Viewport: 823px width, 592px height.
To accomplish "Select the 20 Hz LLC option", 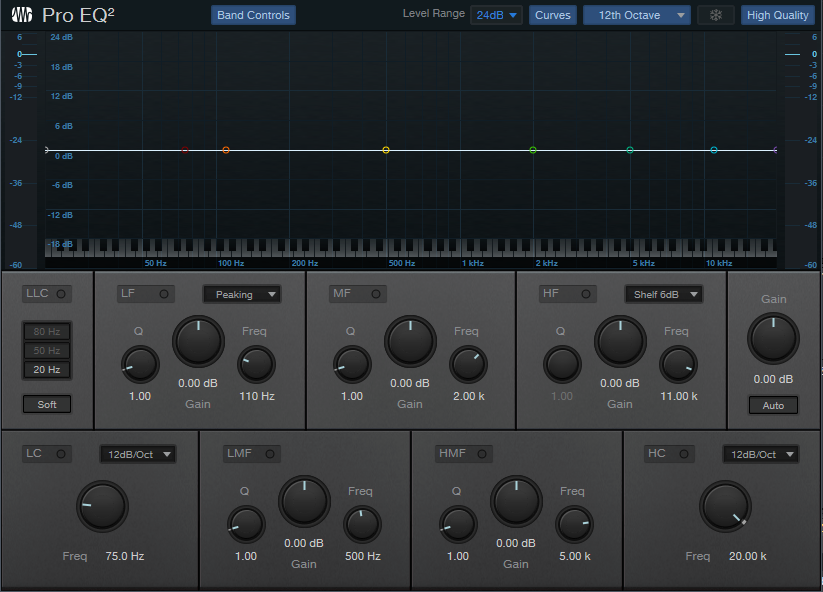I will pyautogui.click(x=47, y=369).
